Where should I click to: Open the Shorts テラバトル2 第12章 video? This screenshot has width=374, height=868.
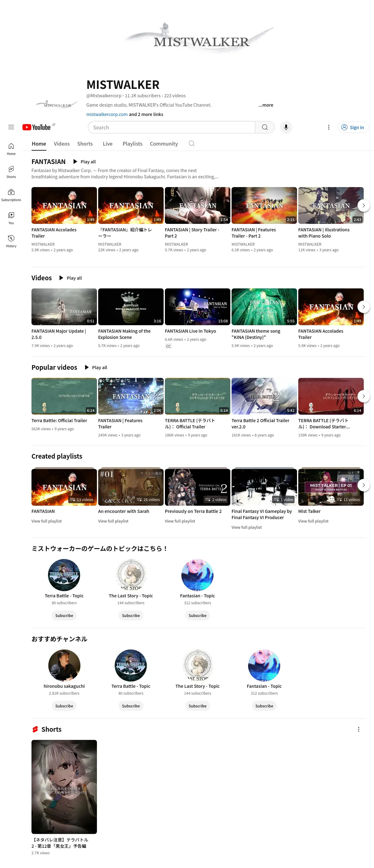click(x=64, y=787)
